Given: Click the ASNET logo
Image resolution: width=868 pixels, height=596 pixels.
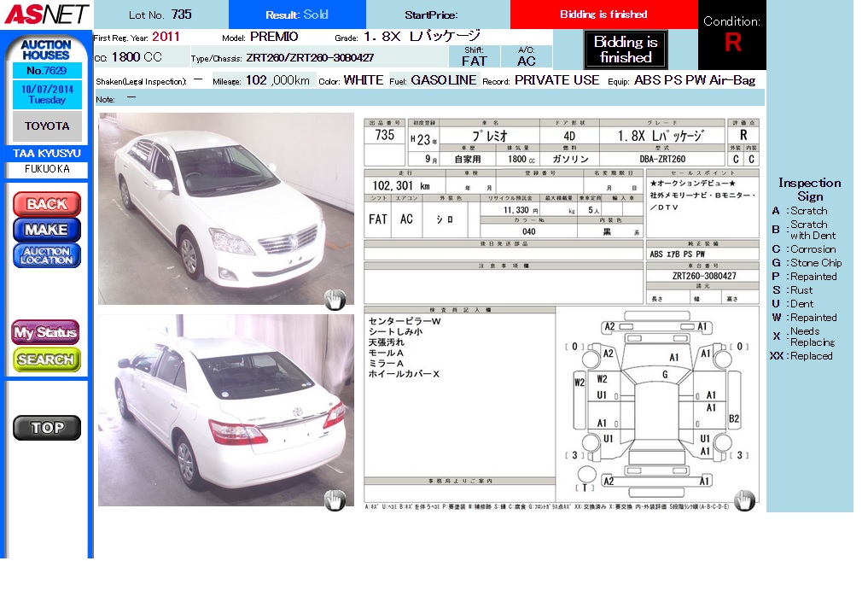Looking at the screenshot, I should pos(45,14).
